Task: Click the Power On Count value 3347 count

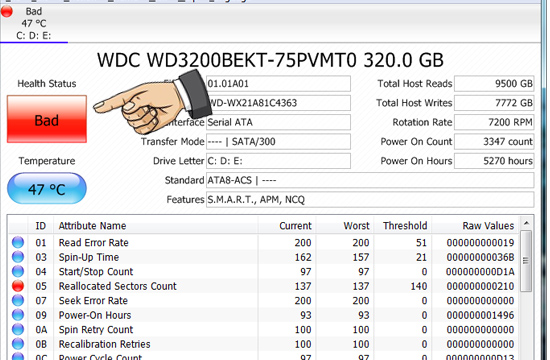Action: (x=494, y=141)
